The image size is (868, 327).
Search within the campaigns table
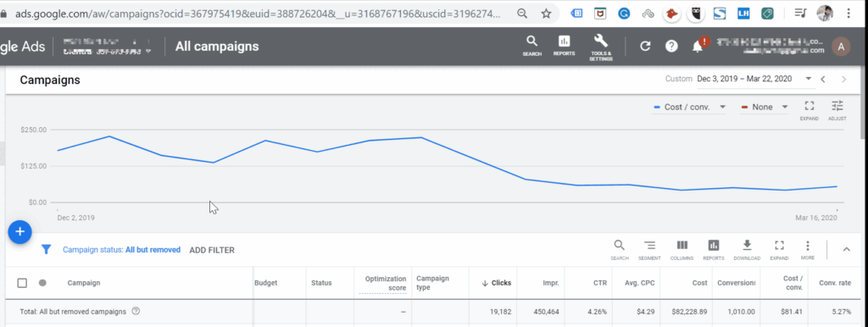[620, 250]
